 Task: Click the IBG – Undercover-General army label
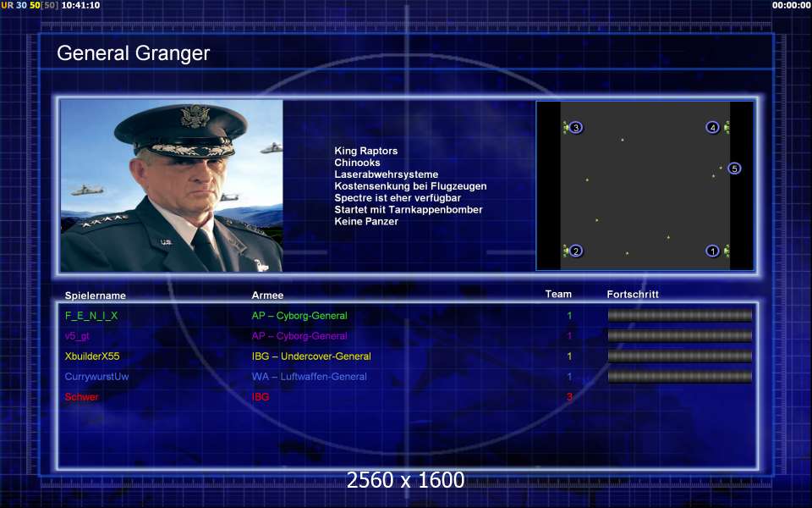(311, 356)
